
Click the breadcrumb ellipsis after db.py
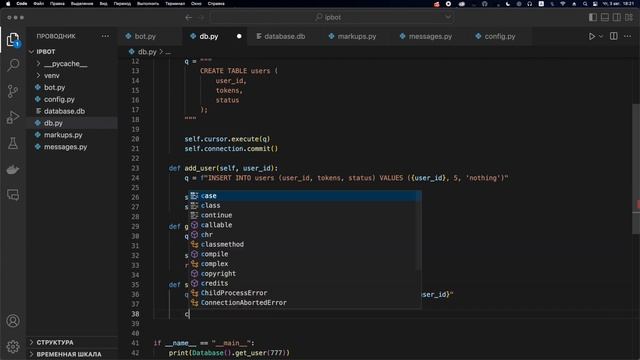coord(168,52)
